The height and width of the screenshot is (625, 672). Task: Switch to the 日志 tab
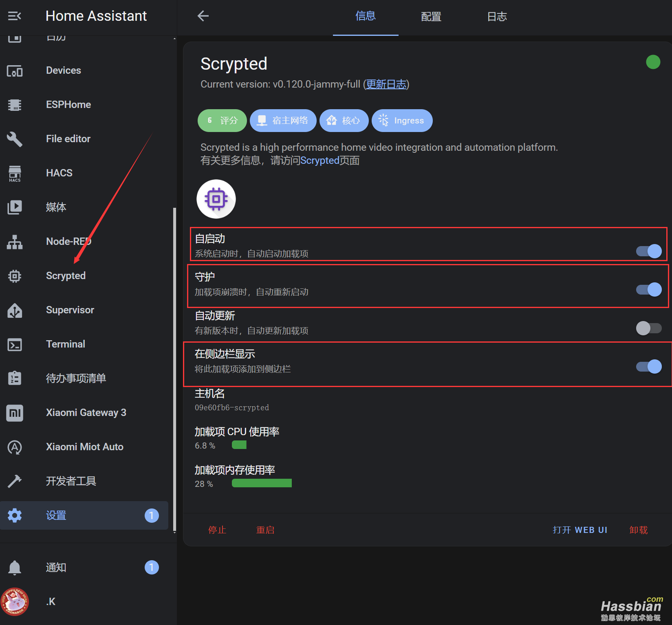point(497,16)
